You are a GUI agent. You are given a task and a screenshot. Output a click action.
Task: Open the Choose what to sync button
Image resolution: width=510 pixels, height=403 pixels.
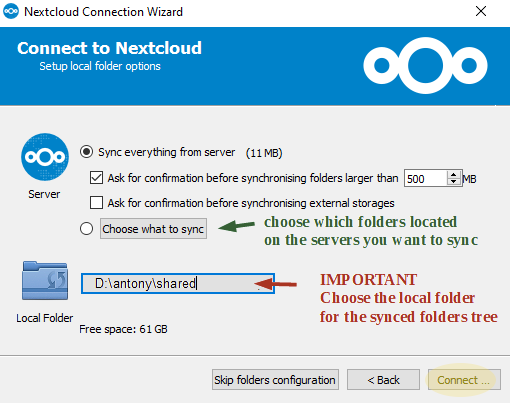pos(153,229)
